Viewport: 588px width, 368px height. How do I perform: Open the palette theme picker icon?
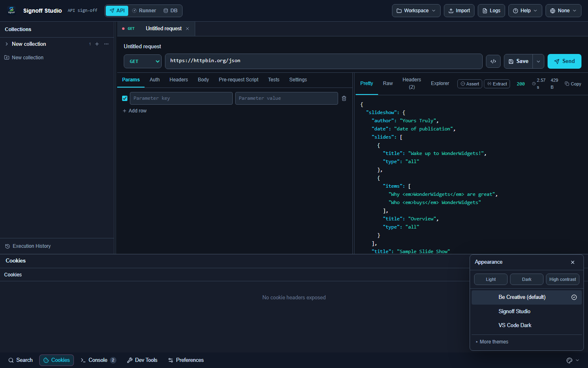coord(570,360)
